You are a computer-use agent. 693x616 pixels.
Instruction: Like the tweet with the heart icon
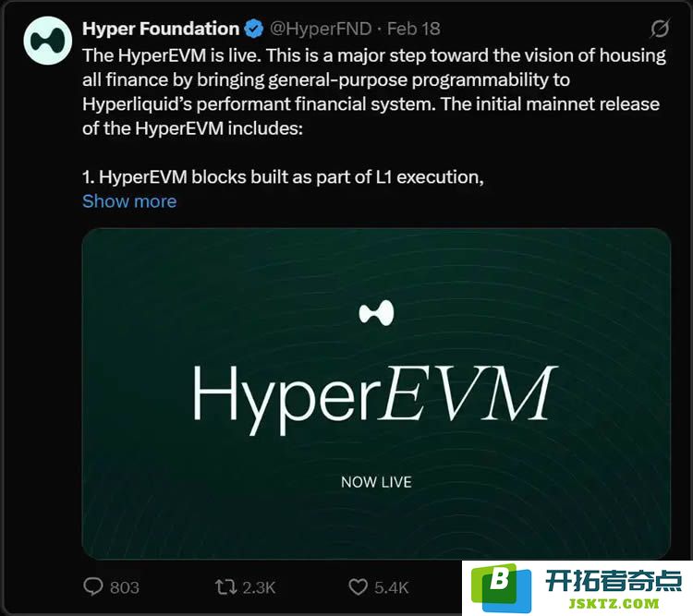[x=358, y=587]
